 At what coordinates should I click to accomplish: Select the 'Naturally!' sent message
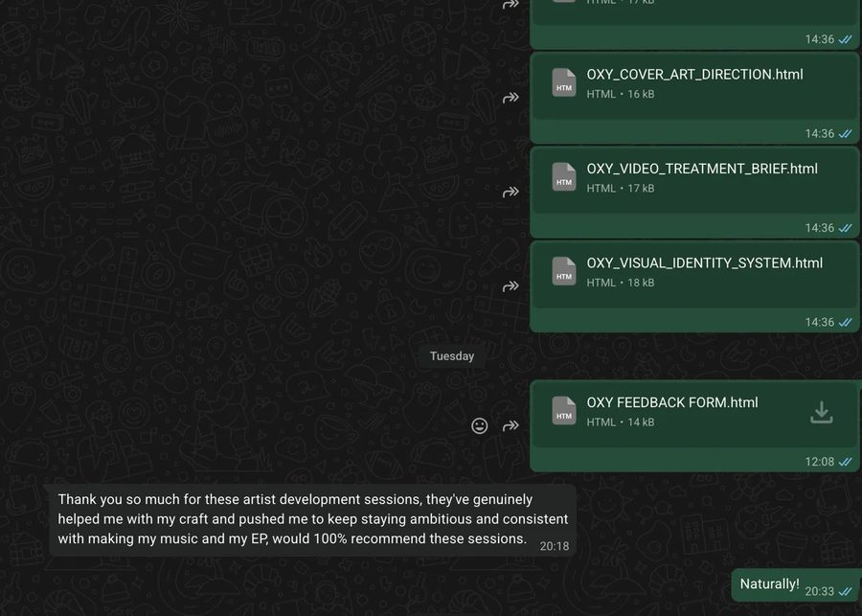tap(797, 585)
